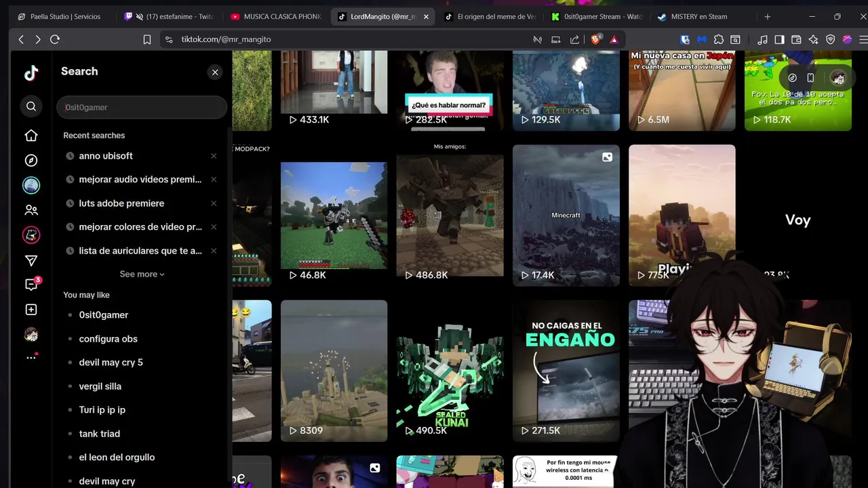This screenshot has height=488, width=868.
Task: Select recent search 'anno ubisoft'
Action: coord(106,156)
